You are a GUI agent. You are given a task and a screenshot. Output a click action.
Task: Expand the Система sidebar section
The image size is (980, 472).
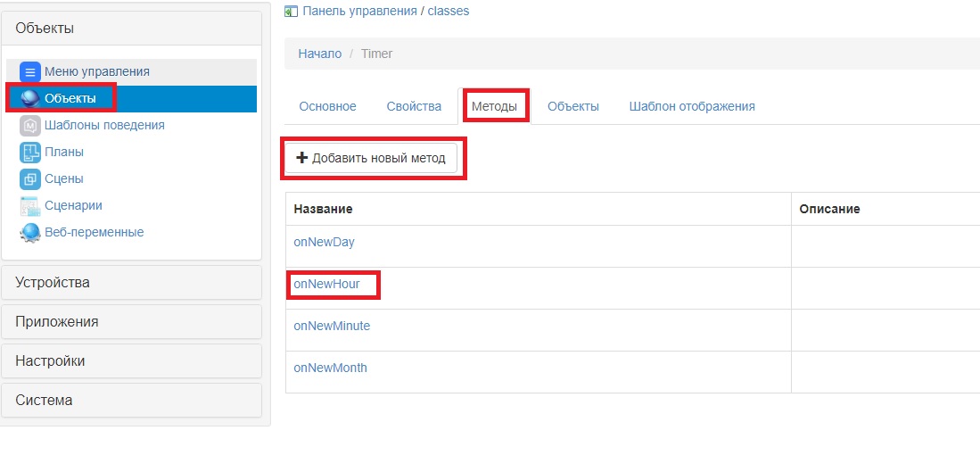131,400
